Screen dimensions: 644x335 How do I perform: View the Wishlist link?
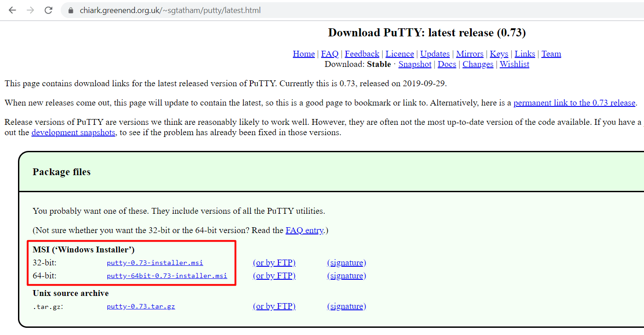click(x=514, y=64)
